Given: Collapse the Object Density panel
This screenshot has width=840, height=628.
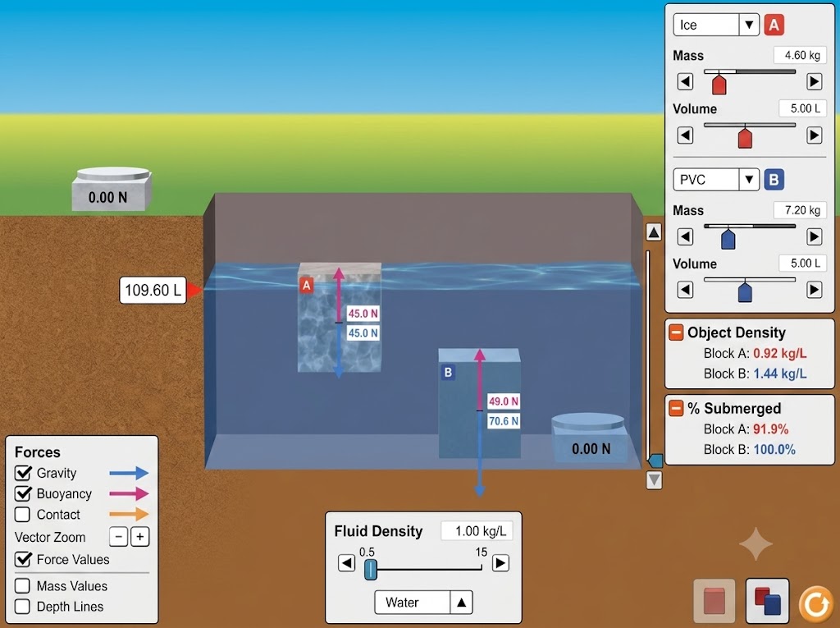Looking at the screenshot, I should 676,332.
